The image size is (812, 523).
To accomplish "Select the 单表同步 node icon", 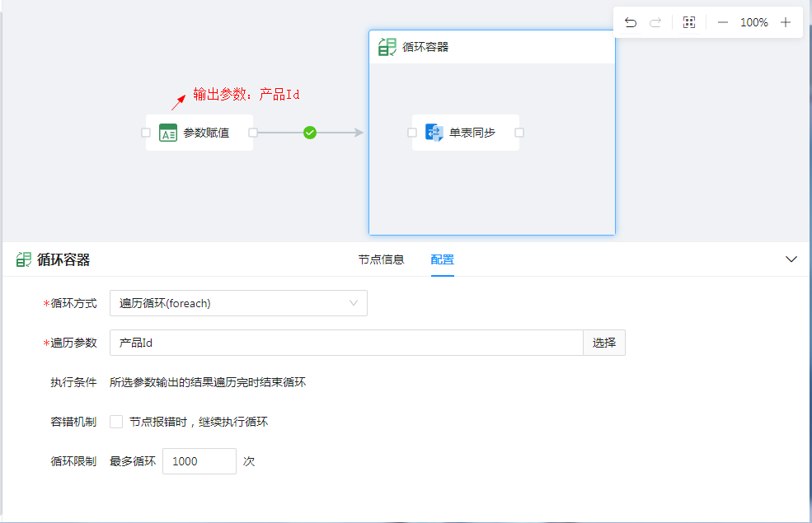I will point(434,133).
